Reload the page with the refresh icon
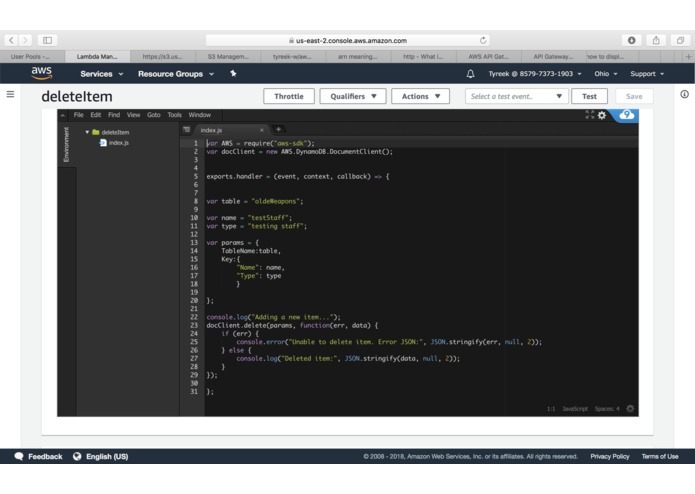 (483, 40)
